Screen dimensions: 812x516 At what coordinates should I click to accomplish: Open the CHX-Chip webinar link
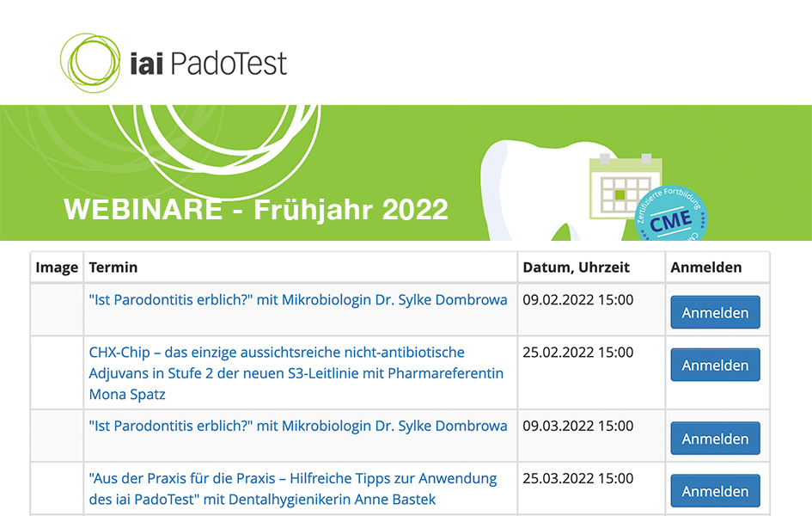tap(296, 373)
